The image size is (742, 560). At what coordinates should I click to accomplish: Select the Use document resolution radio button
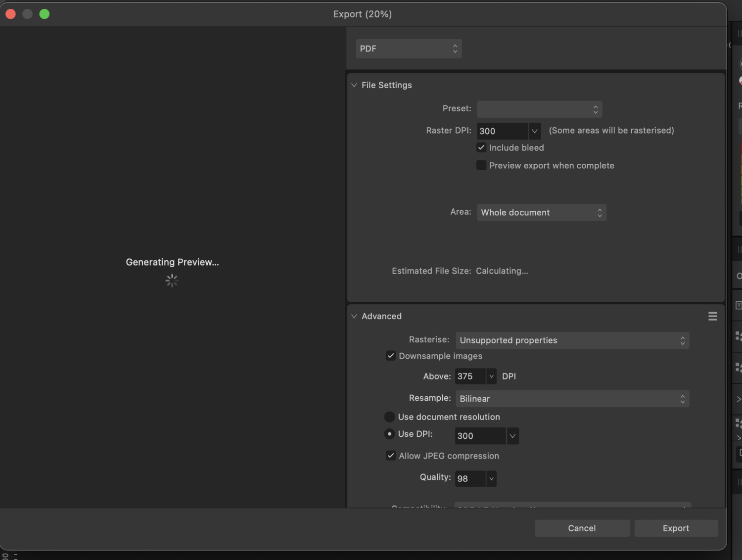390,417
